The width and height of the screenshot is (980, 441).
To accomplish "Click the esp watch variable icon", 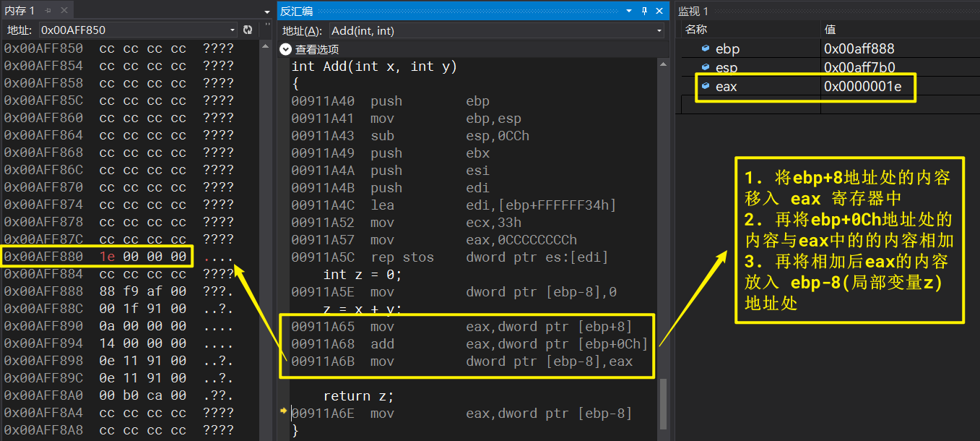I will (x=706, y=67).
